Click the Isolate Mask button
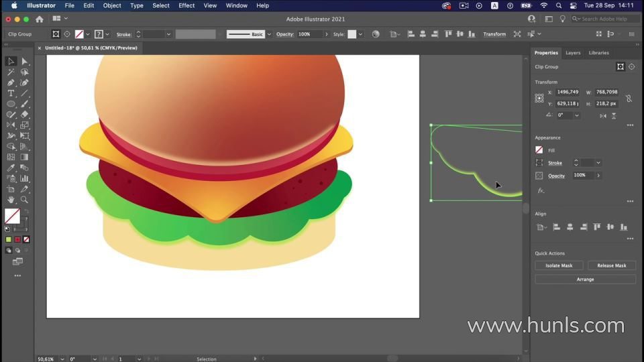The height and width of the screenshot is (362, 644). [559, 265]
